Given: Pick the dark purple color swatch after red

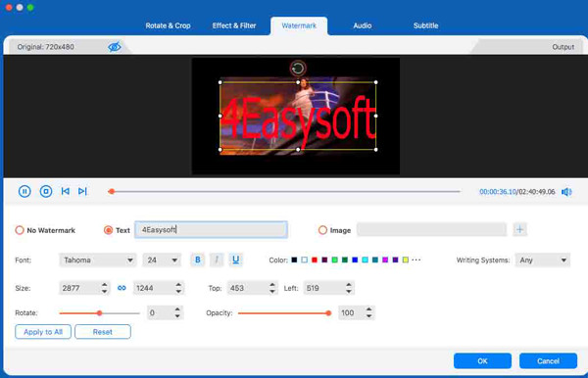Looking at the screenshot, I should [324, 260].
